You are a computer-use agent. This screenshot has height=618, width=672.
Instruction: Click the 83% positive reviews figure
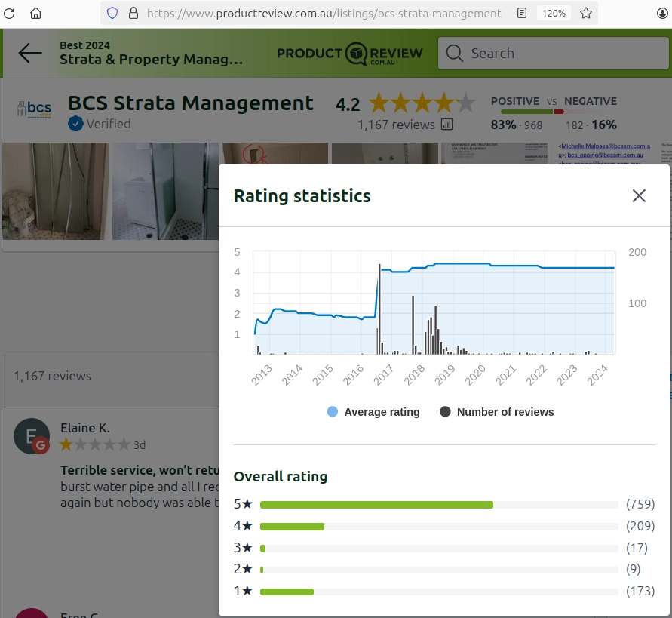tap(503, 125)
